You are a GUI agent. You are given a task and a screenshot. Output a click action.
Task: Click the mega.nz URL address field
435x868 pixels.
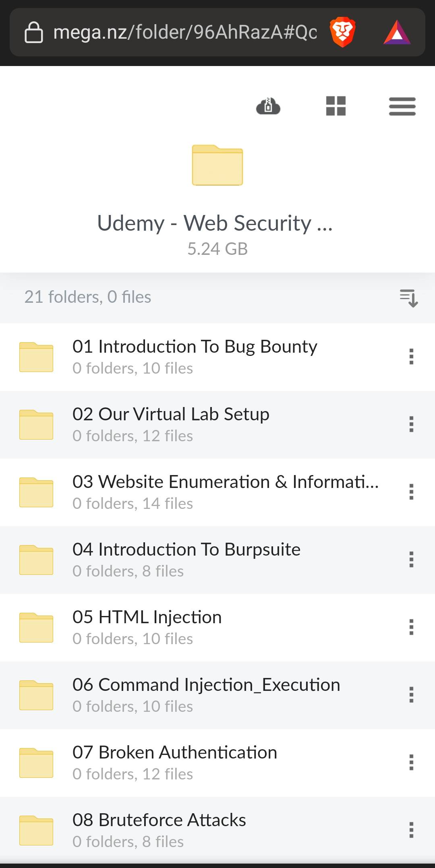tap(185, 32)
